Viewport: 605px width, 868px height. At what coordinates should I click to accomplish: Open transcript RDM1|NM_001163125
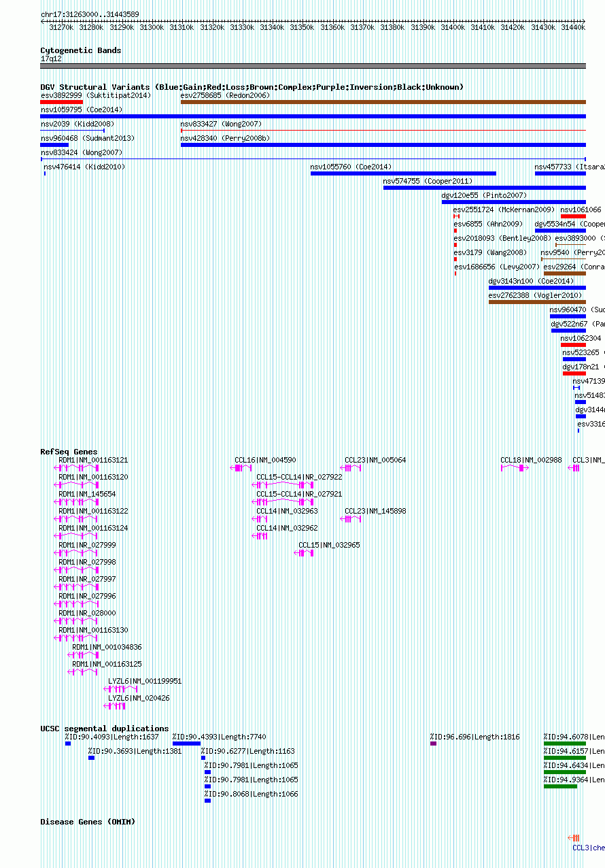pos(107,664)
